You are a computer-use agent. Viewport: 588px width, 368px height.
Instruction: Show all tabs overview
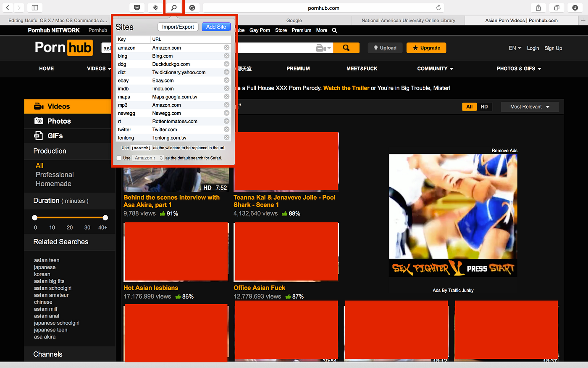(556, 8)
